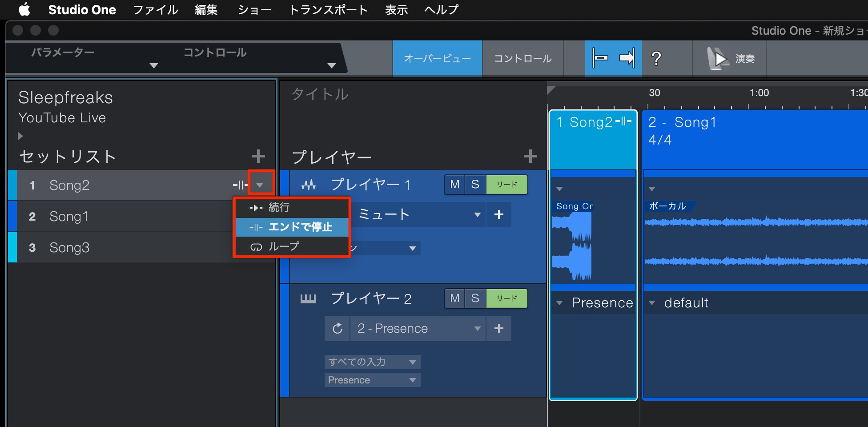Choose 続行 from the playback mode menu
Image resolution: width=868 pixels, height=427 pixels.
pyautogui.click(x=292, y=207)
